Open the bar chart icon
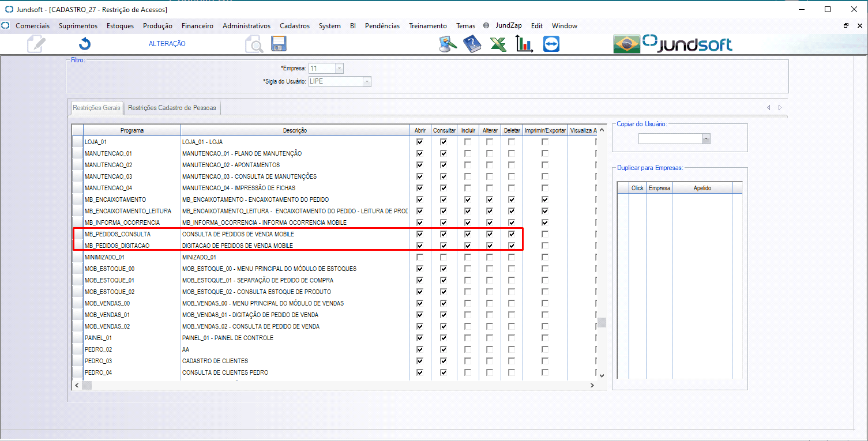Image resolution: width=868 pixels, height=441 pixels. click(x=524, y=44)
